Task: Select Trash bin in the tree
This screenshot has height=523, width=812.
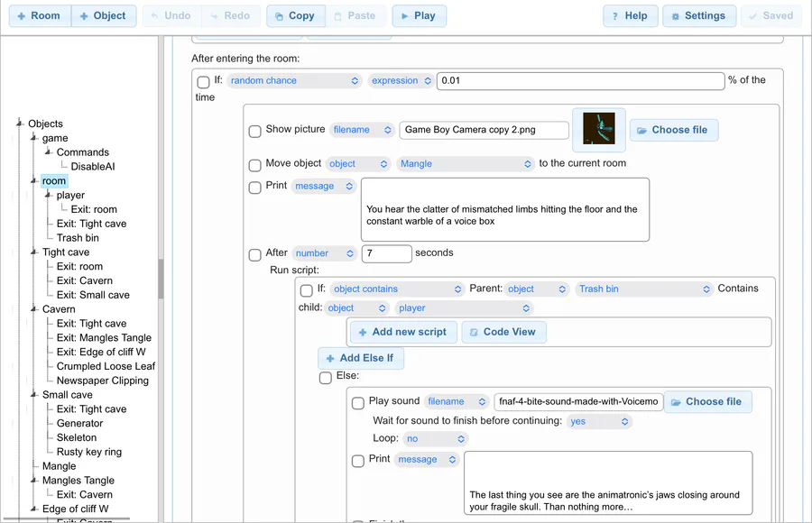Action: [x=78, y=238]
